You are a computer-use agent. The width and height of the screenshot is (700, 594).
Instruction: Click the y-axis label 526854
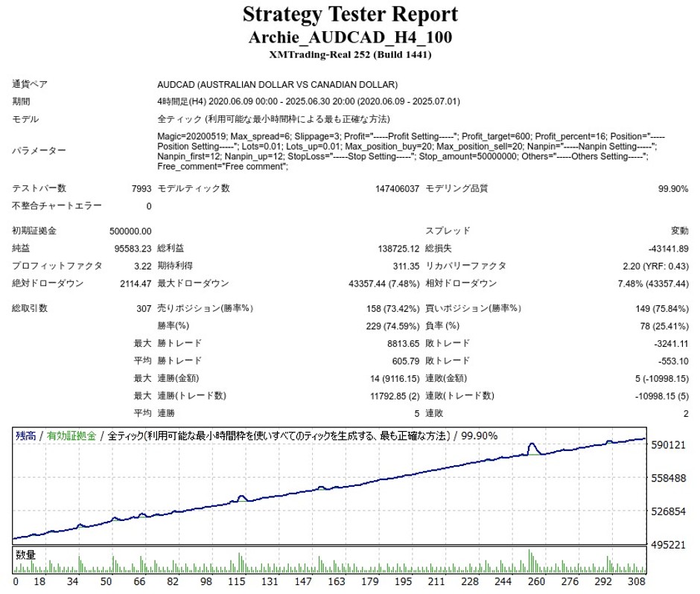(668, 511)
